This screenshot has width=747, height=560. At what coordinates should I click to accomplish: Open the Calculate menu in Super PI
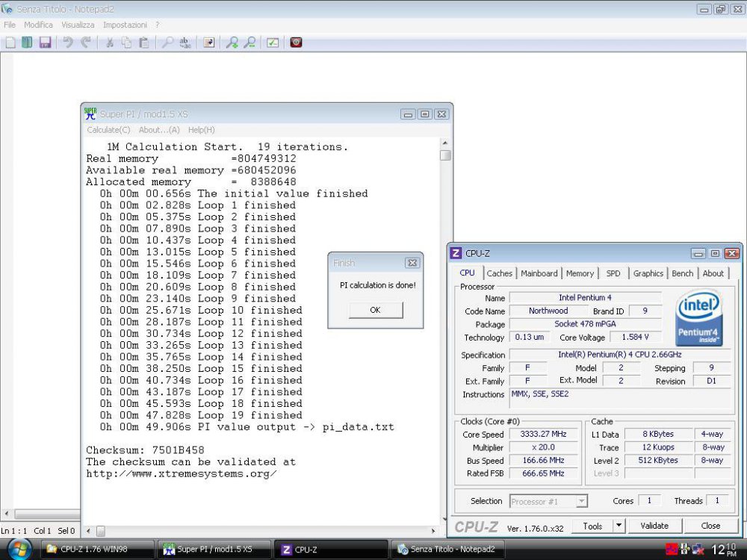pyautogui.click(x=108, y=130)
